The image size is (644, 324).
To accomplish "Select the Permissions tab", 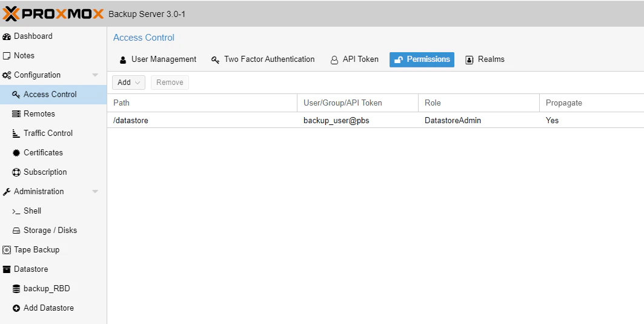I will (422, 59).
